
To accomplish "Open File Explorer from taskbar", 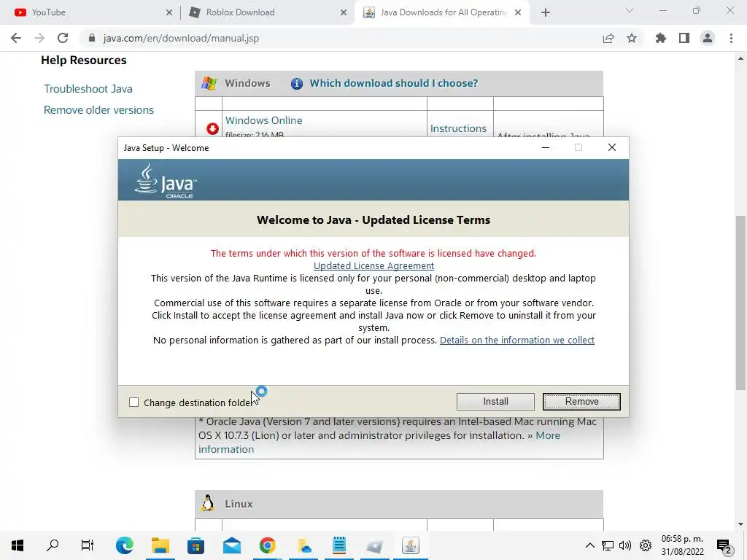I will pos(160,545).
